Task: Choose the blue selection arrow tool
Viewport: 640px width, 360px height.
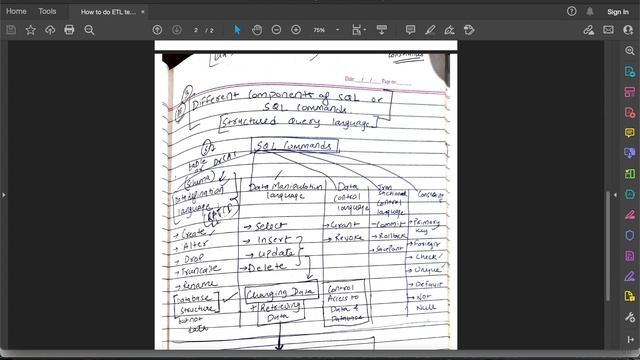Action: pyautogui.click(x=237, y=30)
